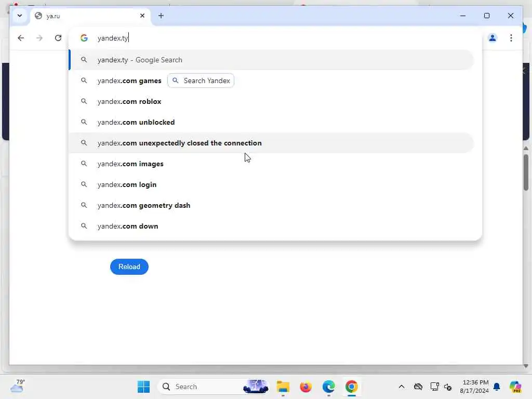Click the forward navigation arrow

point(39,38)
